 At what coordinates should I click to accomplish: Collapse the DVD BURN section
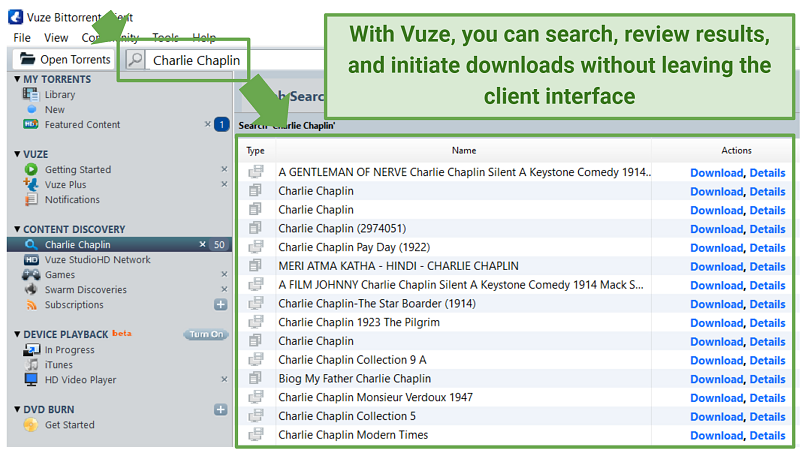pos(17,409)
